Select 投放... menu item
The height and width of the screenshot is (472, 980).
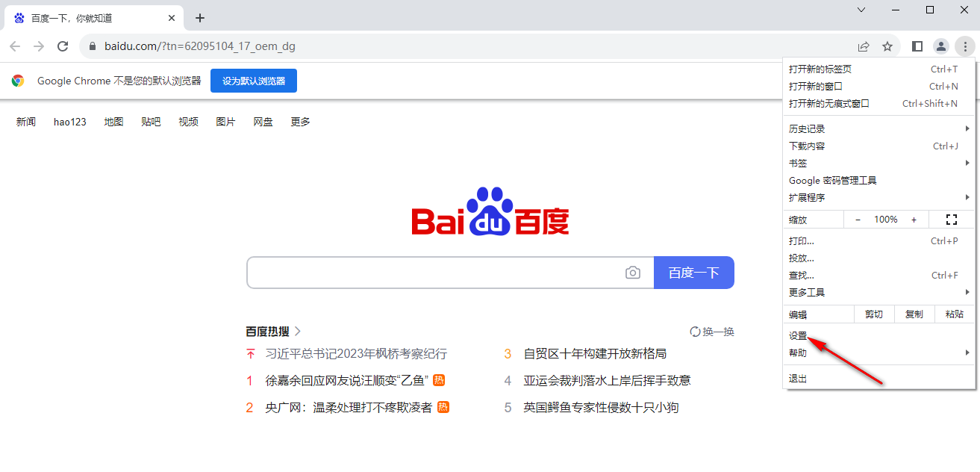tap(879, 258)
